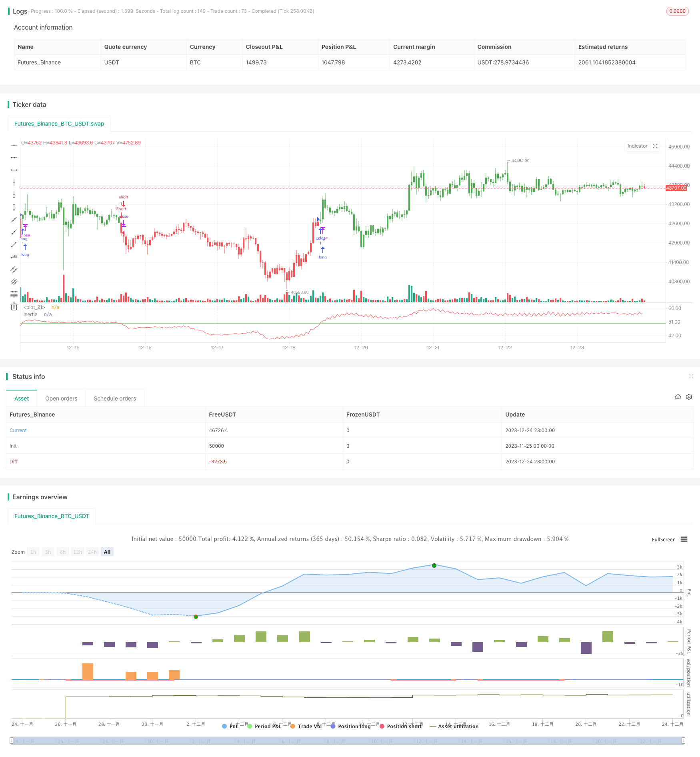
Task: Select the price channel line tool
Action: click(x=14, y=269)
